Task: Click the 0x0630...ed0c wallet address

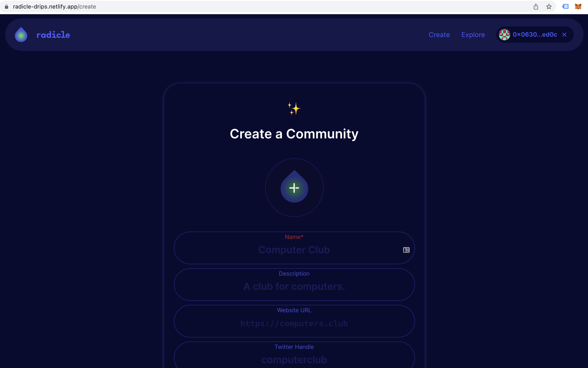Action: 535,35
